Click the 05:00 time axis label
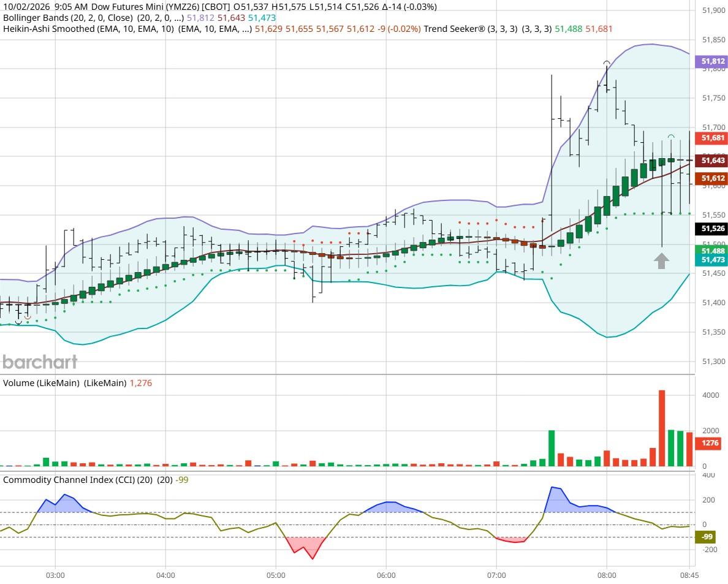 pyautogui.click(x=276, y=575)
